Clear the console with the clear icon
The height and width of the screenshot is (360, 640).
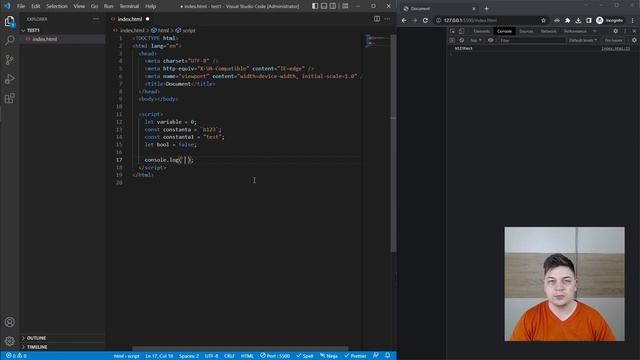point(462,40)
